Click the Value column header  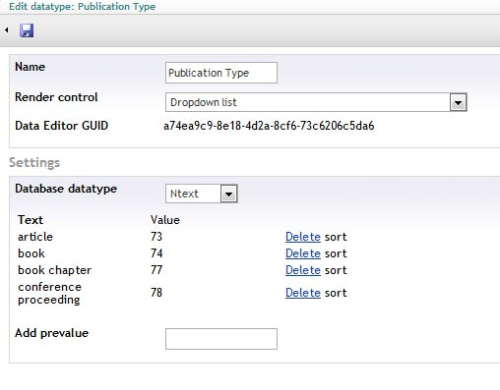click(x=165, y=220)
